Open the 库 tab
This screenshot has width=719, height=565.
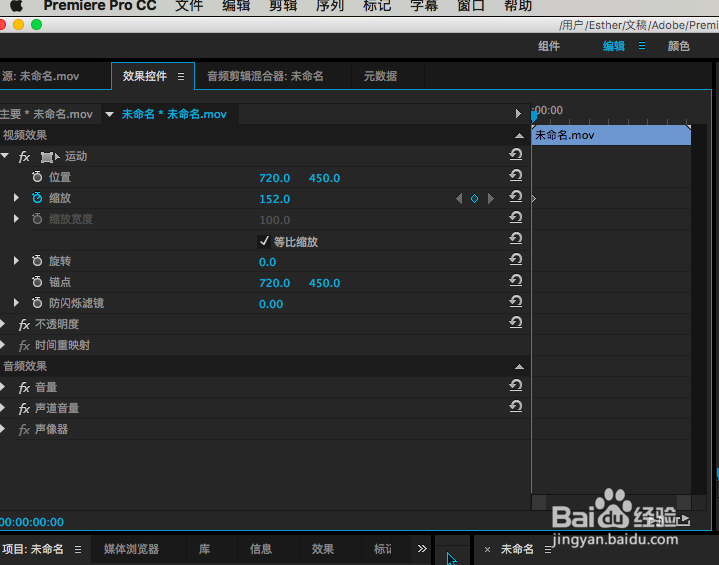click(205, 549)
